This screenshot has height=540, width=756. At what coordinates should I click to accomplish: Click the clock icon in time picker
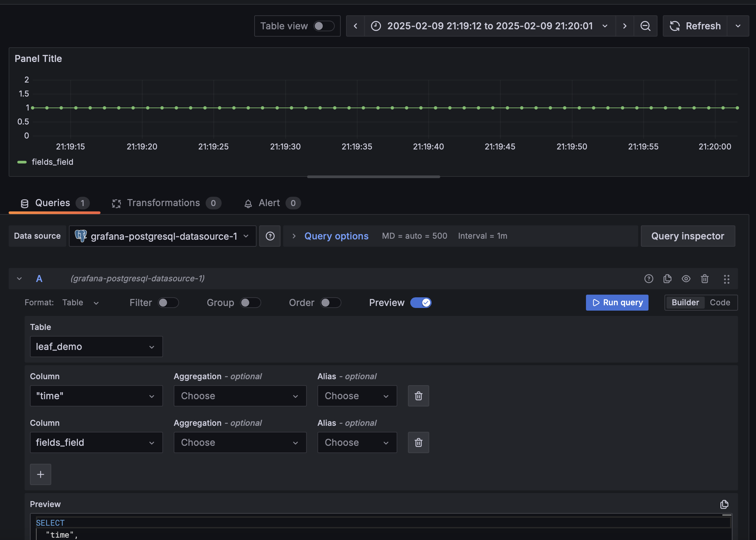click(x=376, y=26)
